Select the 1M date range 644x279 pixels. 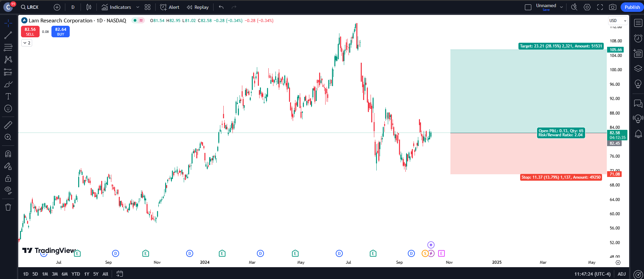45,274
